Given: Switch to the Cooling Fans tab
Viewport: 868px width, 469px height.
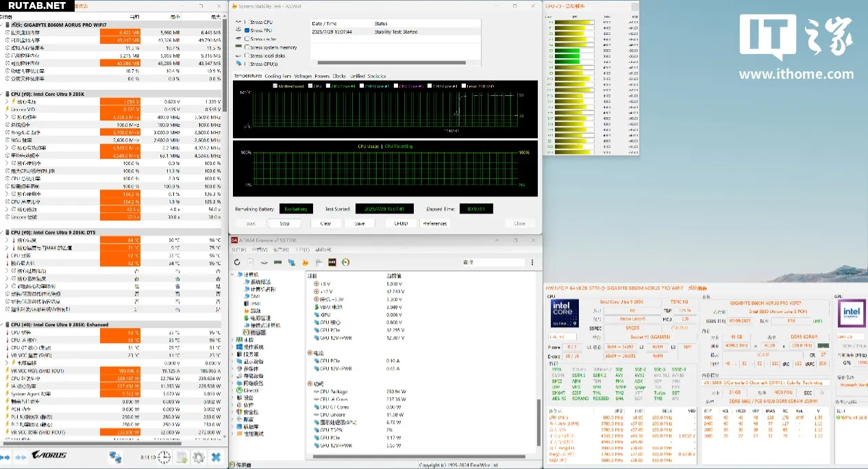Looking at the screenshot, I should click(x=278, y=76).
